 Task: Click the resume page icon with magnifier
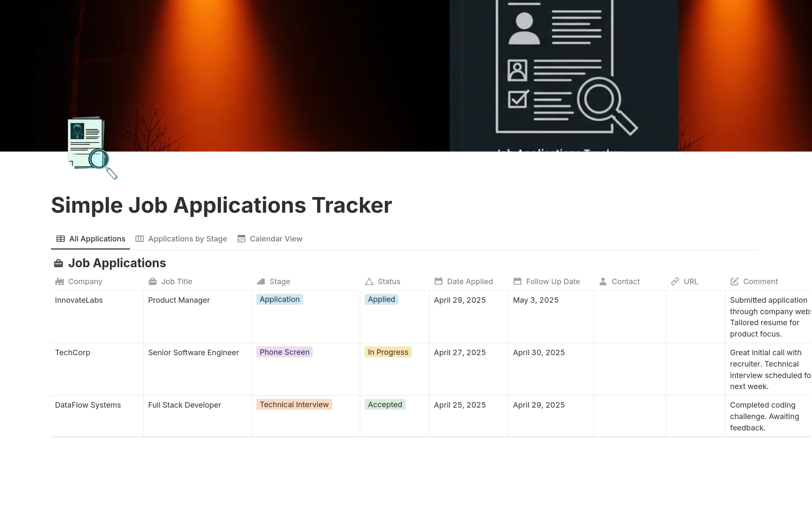[92, 148]
